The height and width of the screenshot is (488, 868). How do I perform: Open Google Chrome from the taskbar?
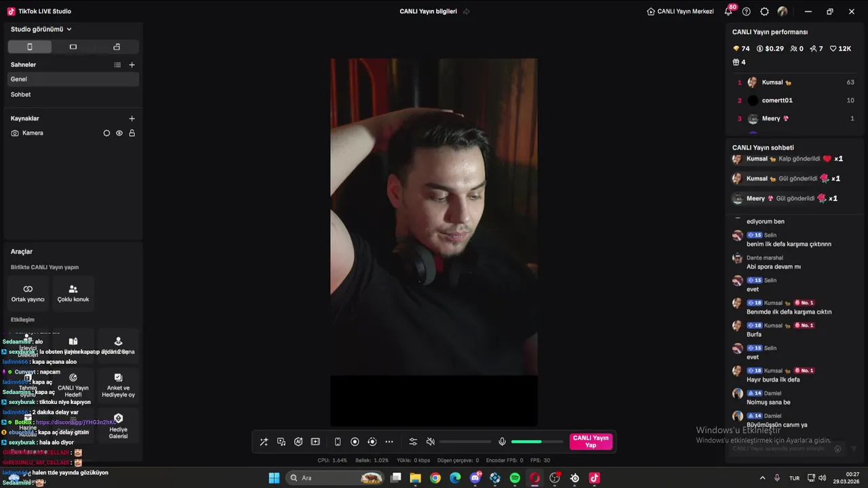[435, 478]
